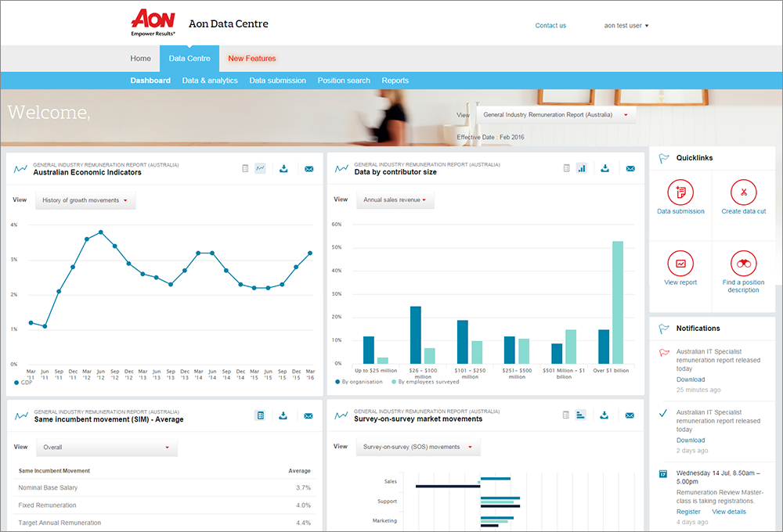
Task: Open the General Industry Remuneration Report selector
Action: [556, 115]
